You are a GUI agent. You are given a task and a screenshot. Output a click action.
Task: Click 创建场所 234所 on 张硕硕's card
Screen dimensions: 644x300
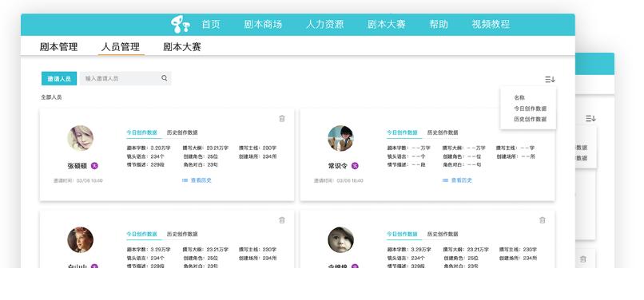(257, 156)
